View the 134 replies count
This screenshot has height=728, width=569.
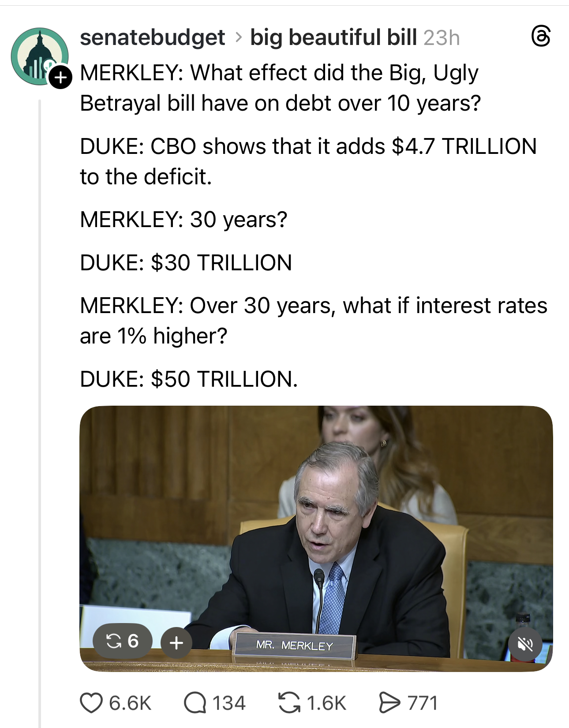(x=229, y=703)
